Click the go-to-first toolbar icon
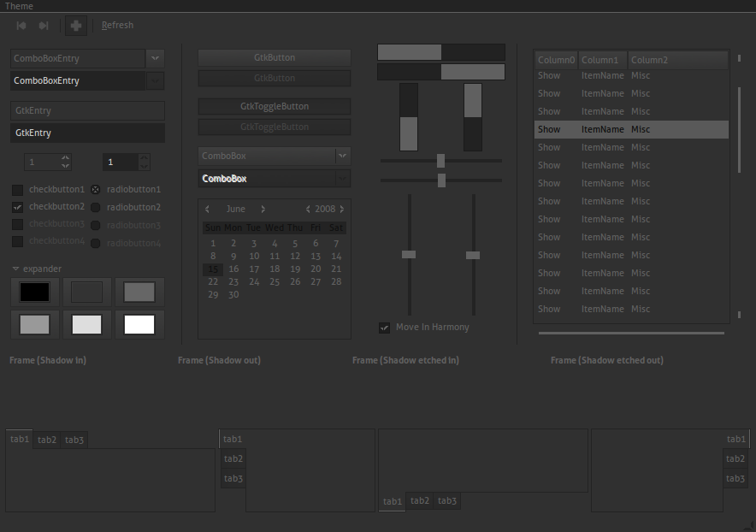Screen dimensions: 756x532 (21, 26)
